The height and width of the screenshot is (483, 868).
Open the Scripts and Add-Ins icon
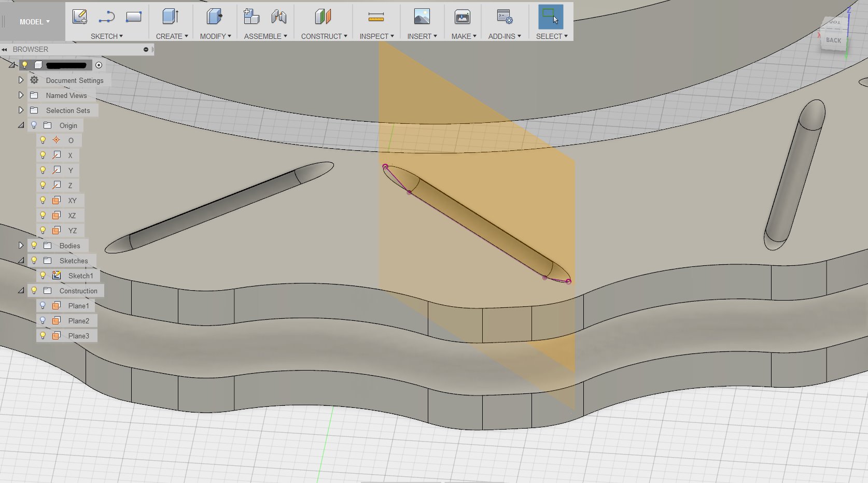tap(504, 17)
